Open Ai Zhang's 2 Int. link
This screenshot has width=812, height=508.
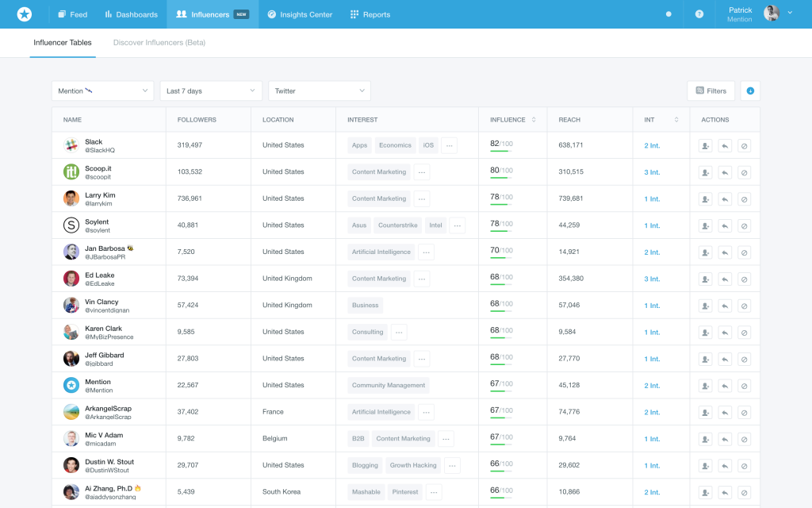point(652,492)
